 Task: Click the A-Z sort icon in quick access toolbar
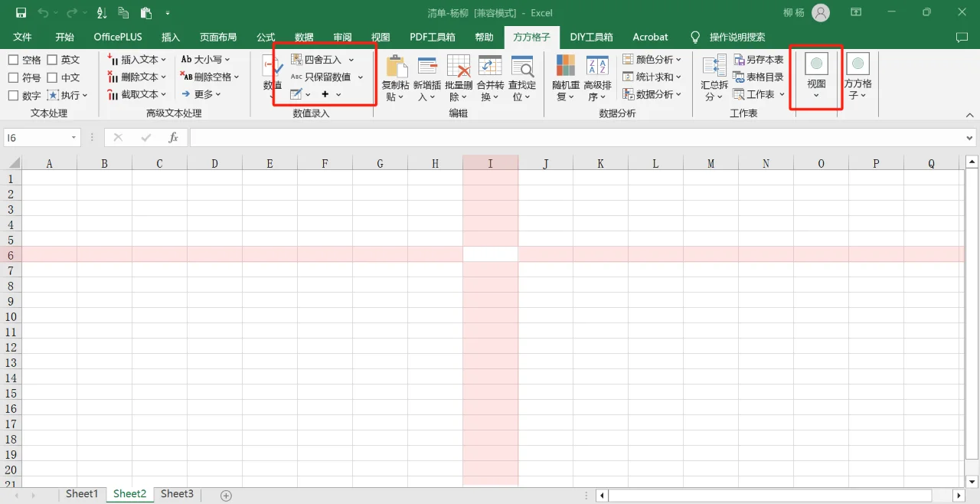click(101, 13)
